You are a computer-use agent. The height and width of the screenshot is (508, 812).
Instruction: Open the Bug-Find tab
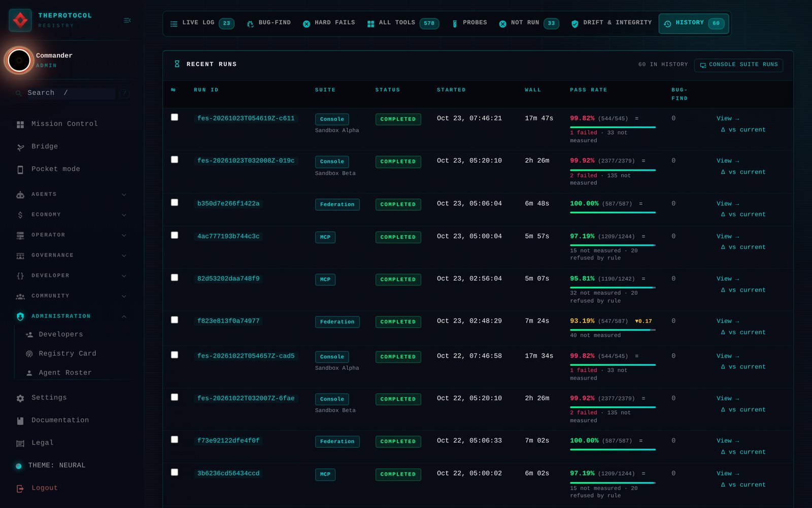pos(269,23)
